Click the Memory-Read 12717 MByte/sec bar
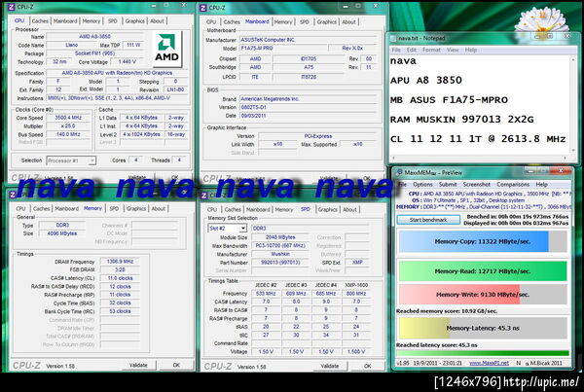 click(x=483, y=271)
